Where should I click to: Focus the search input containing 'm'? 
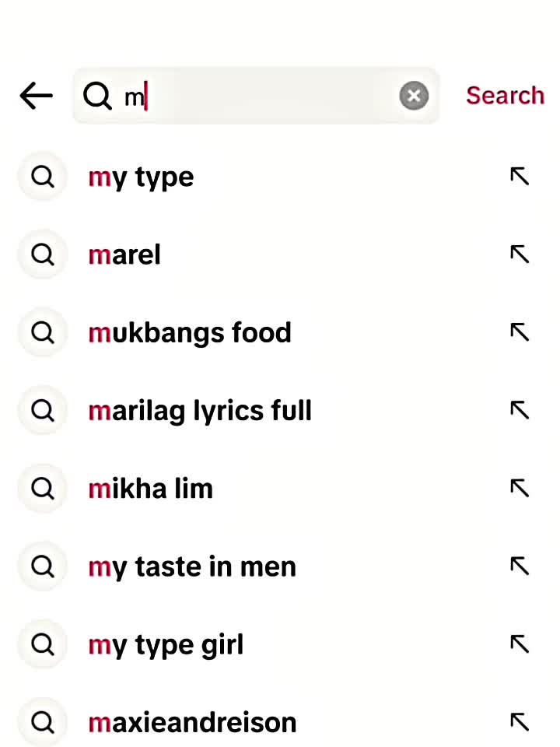click(x=256, y=96)
